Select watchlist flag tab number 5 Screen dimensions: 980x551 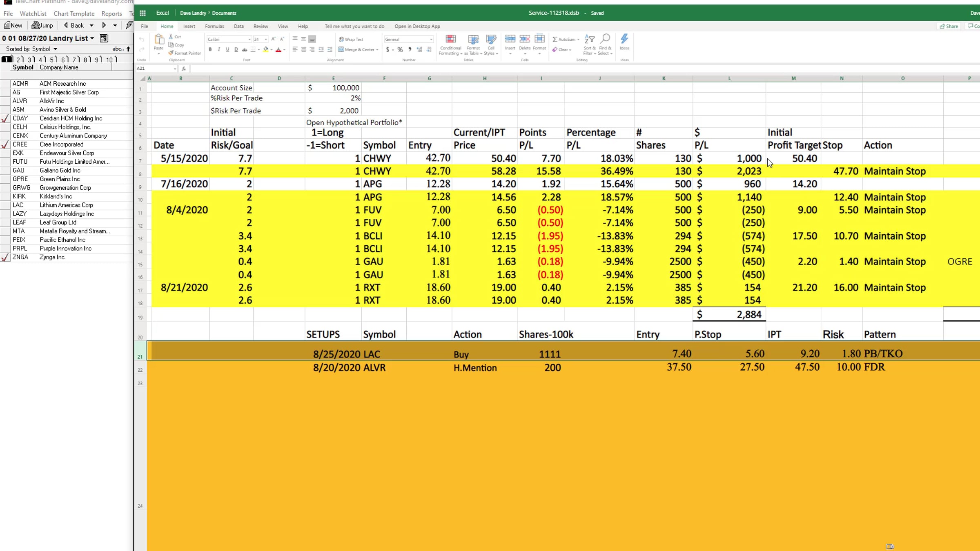pos(52,60)
